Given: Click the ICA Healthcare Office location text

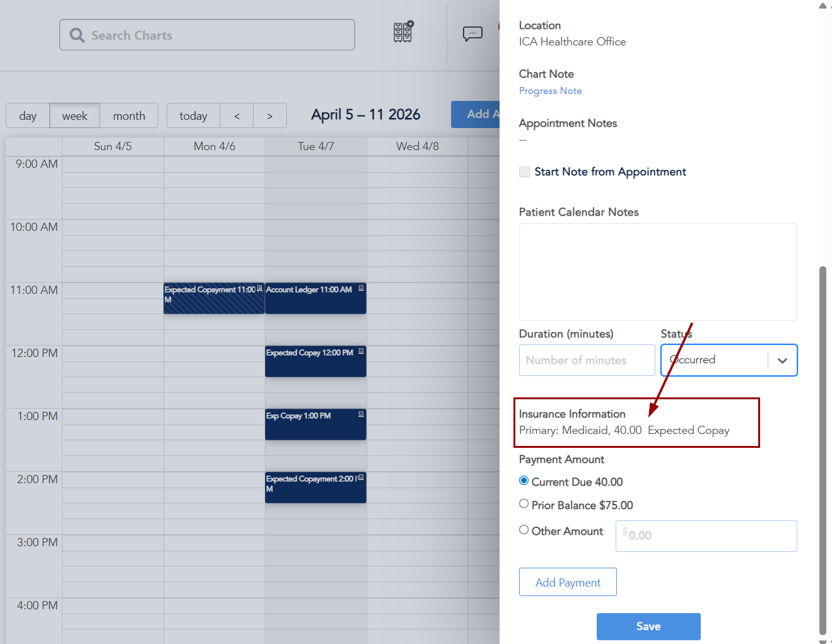Looking at the screenshot, I should tap(573, 42).
